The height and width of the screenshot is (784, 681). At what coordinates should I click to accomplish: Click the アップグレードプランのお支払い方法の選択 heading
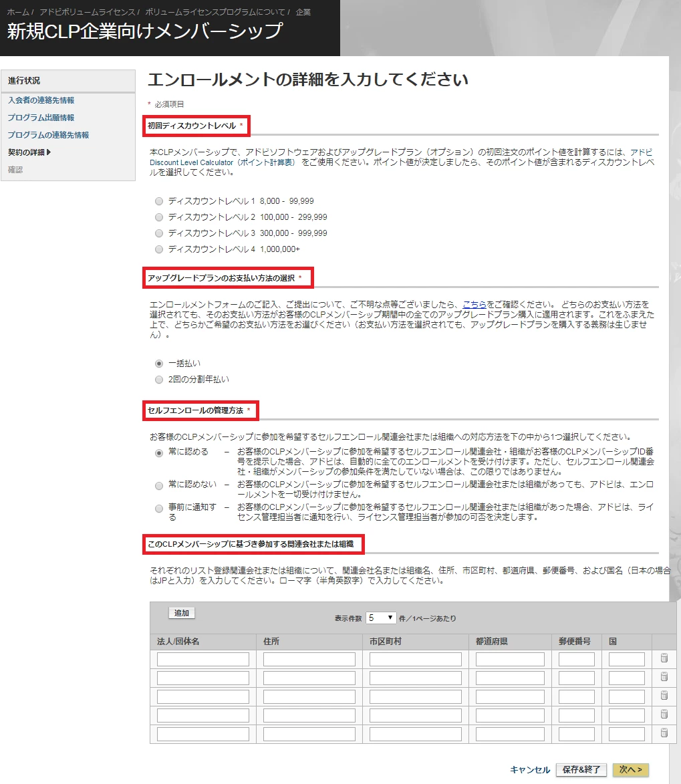(221, 278)
